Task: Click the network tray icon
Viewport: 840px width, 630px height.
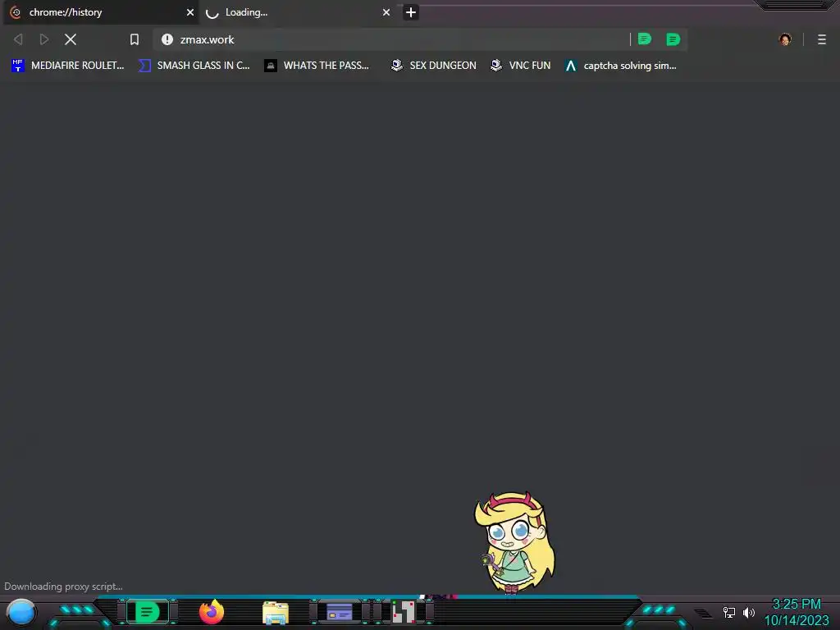Action: pos(728,612)
